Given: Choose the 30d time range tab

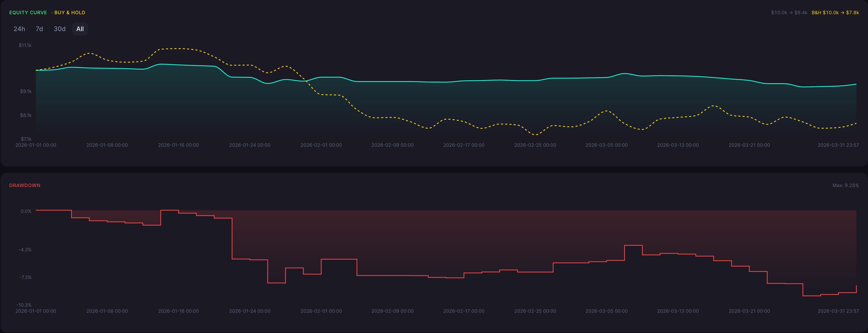Looking at the screenshot, I should pos(60,29).
